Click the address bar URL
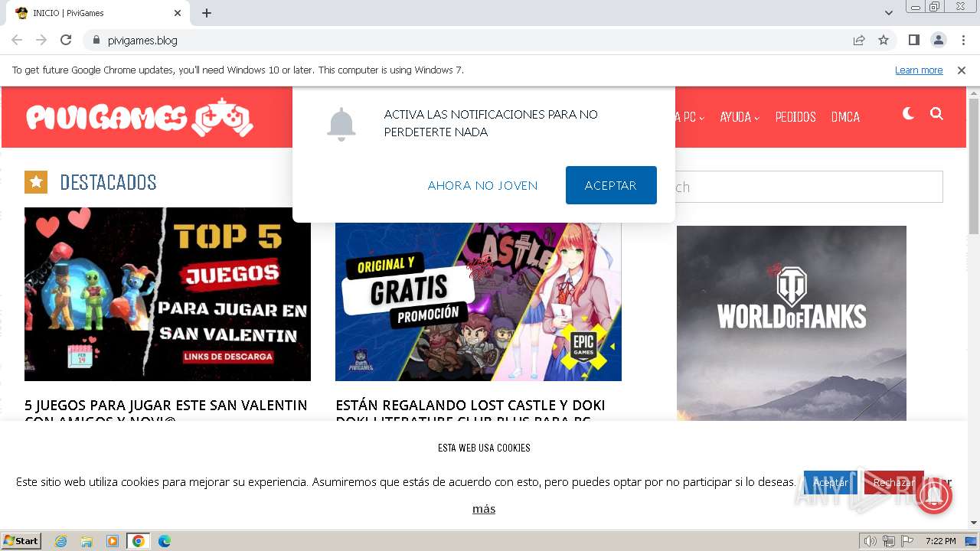Image resolution: width=980 pixels, height=551 pixels. pyautogui.click(x=142, y=40)
